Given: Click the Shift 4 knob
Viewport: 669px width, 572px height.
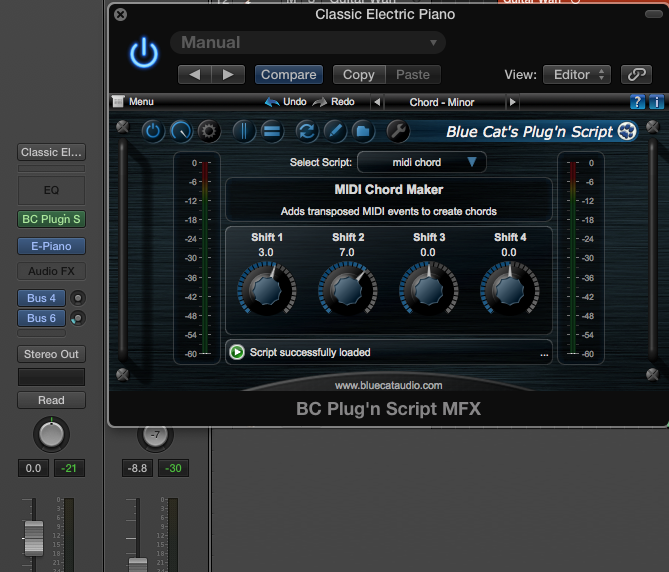Looking at the screenshot, I should (x=509, y=290).
